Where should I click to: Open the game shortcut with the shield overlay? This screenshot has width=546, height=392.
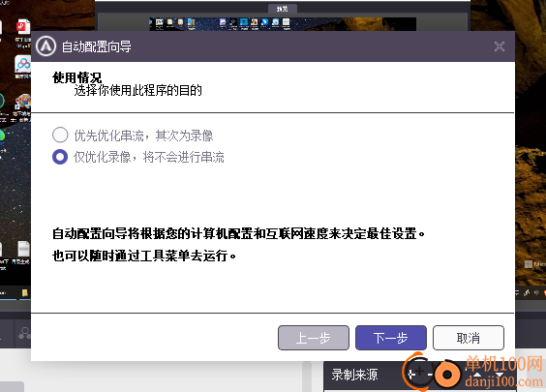tap(23, 103)
